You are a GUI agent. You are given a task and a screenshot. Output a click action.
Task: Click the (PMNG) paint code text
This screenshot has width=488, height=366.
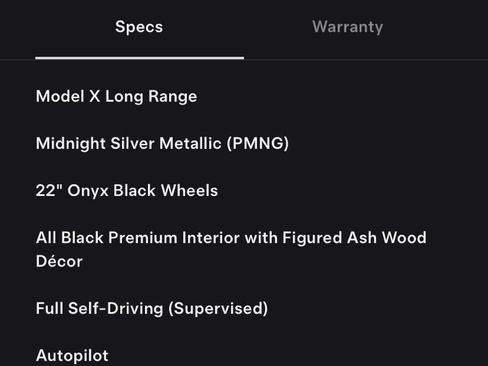point(258,143)
